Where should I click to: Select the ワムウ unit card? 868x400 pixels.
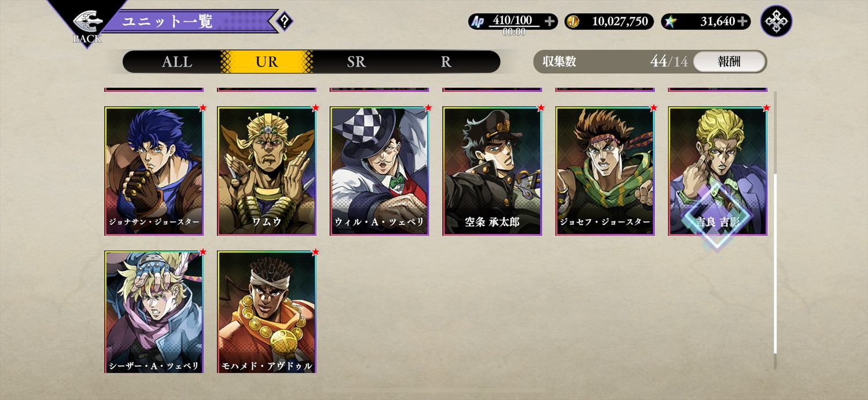[267, 171]
